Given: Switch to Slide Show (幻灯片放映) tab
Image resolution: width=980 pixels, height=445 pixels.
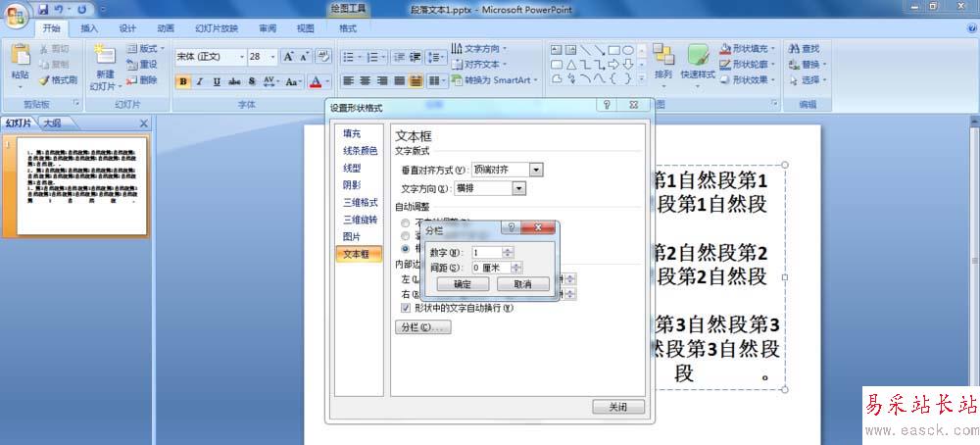Looking at the screenshot, I should point(217,28).
